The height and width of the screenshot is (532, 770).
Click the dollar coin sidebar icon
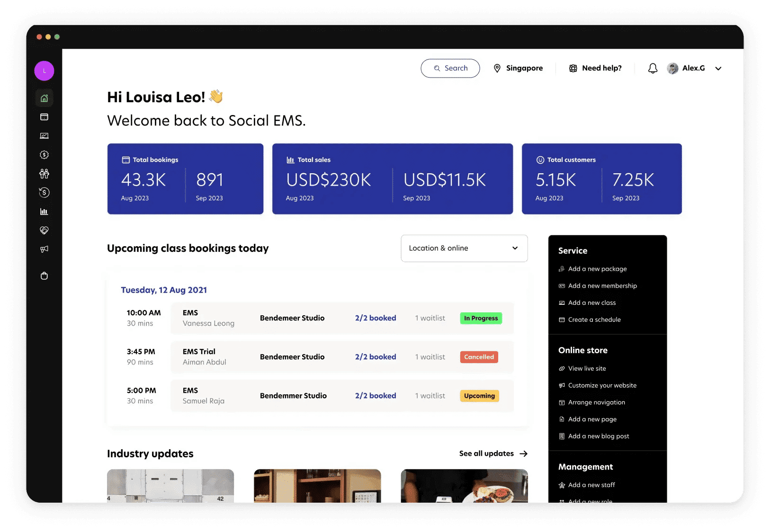pos(44,155)
